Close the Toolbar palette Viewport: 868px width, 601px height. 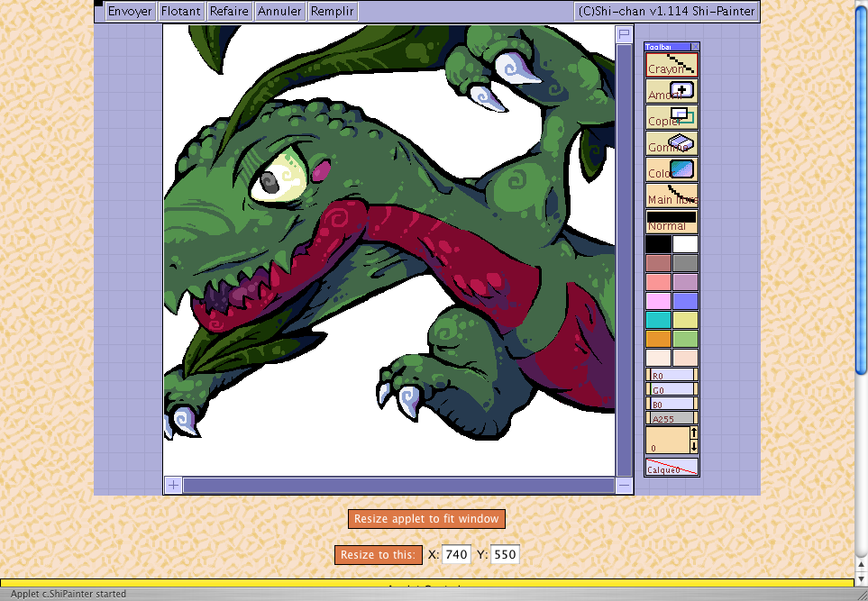point(695,47)
